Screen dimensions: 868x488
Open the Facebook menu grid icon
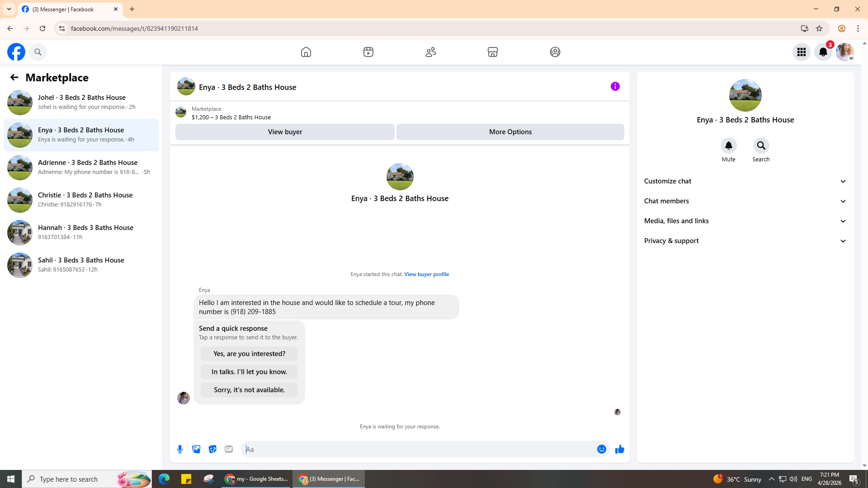pos(802,52)
